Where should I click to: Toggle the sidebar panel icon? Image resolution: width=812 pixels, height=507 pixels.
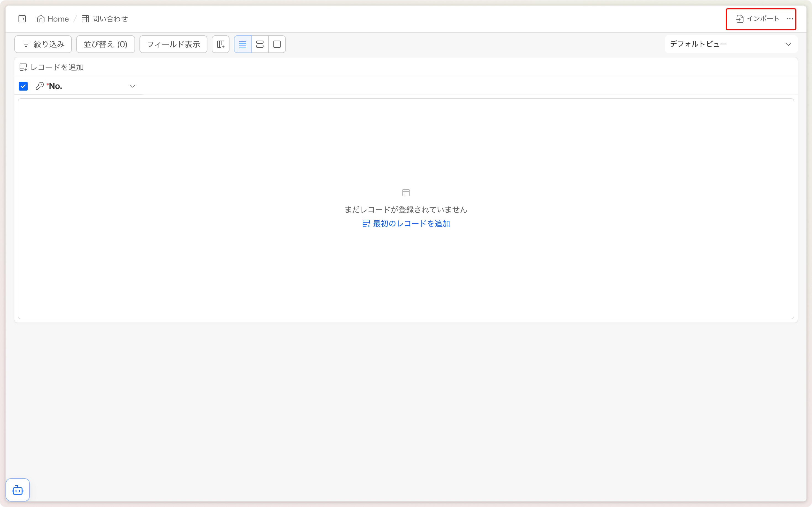(22, 19)
